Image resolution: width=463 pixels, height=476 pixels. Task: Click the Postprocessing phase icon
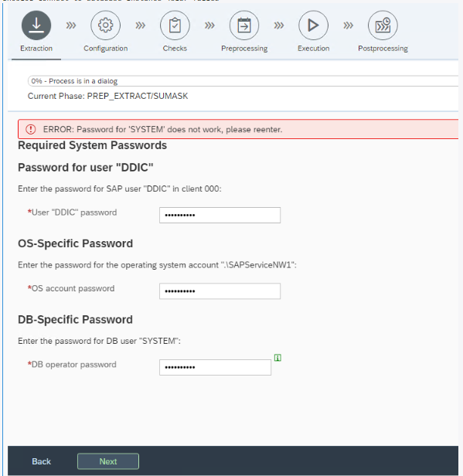383,25
